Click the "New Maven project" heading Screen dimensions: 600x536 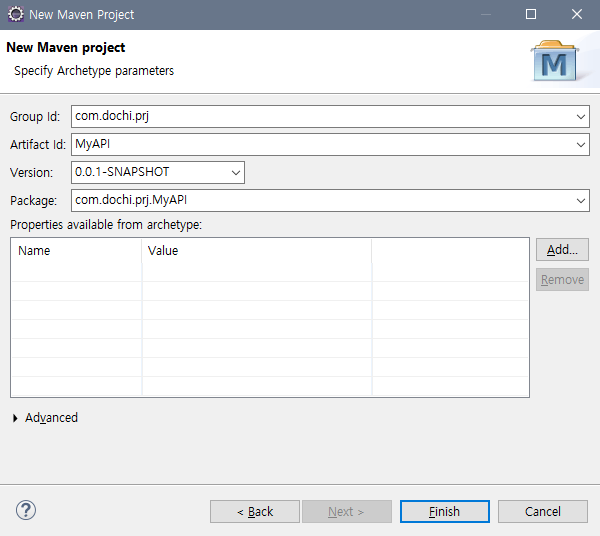66,47
